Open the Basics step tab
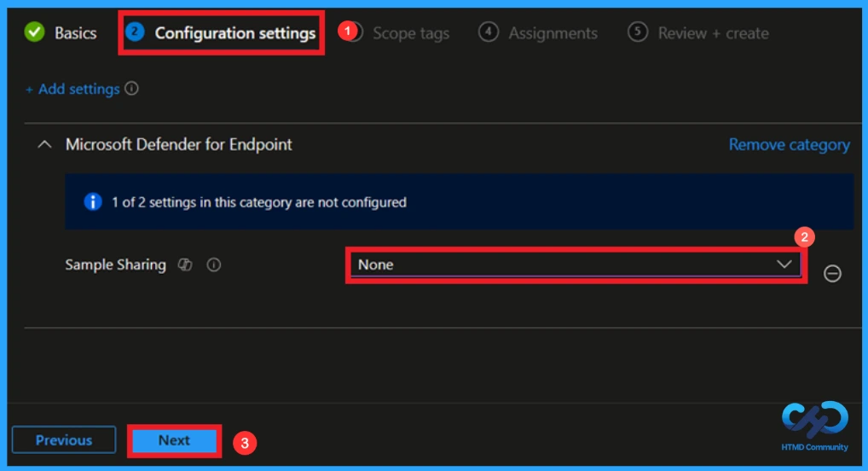Viewport: 868px width, 471px height. point(61,32)
